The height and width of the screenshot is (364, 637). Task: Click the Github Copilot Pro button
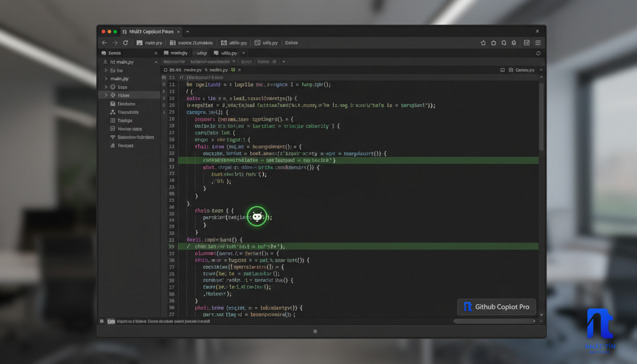click(x=496, y=307)
